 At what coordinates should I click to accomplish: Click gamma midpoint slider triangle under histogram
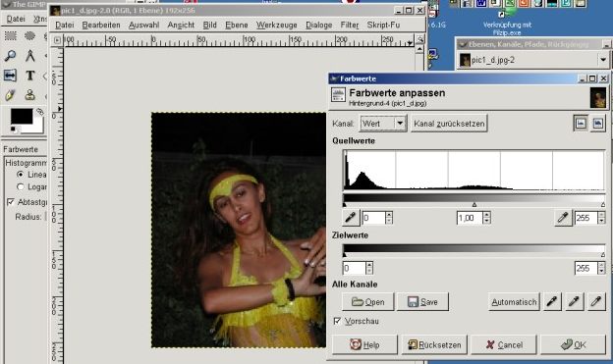474,205
